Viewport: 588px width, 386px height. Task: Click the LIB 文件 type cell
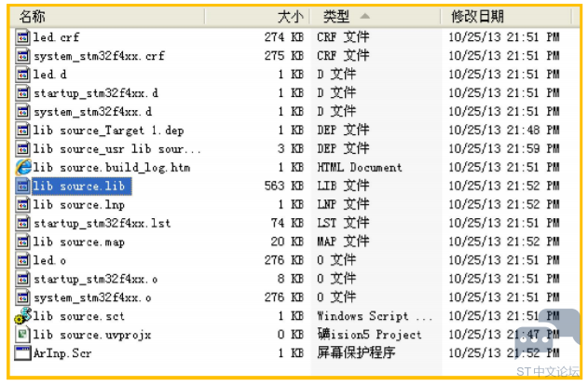[343, 186]
